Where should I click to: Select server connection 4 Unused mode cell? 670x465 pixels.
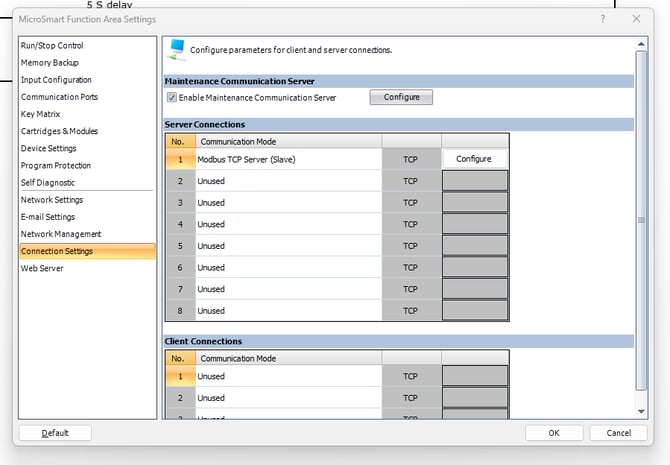288,224
